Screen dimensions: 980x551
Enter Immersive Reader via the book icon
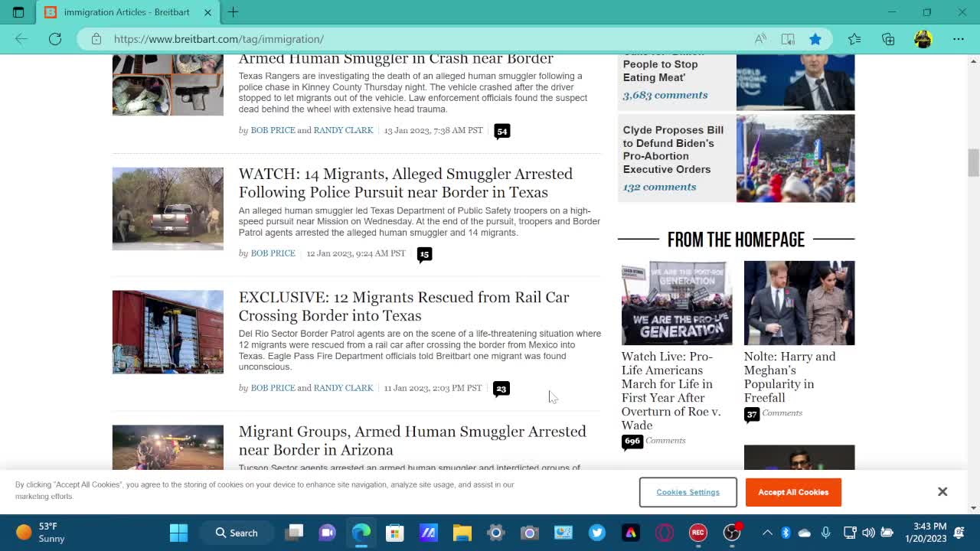pyautogui.click(x=788, y=39)
